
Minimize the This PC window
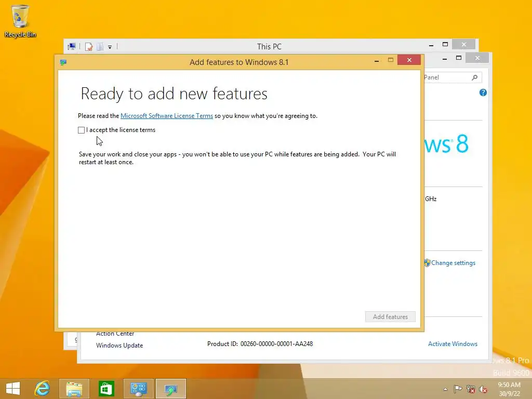click(431, 45)
